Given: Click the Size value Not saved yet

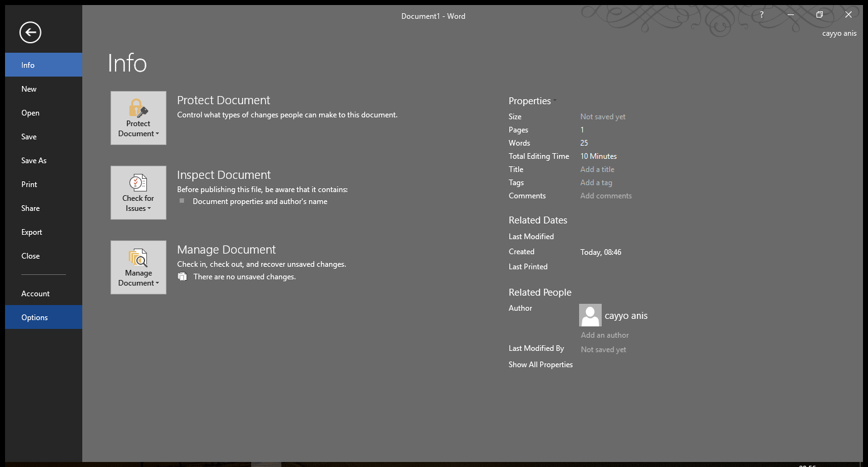Looking at the screenshot, I should (x=603, y=117).
